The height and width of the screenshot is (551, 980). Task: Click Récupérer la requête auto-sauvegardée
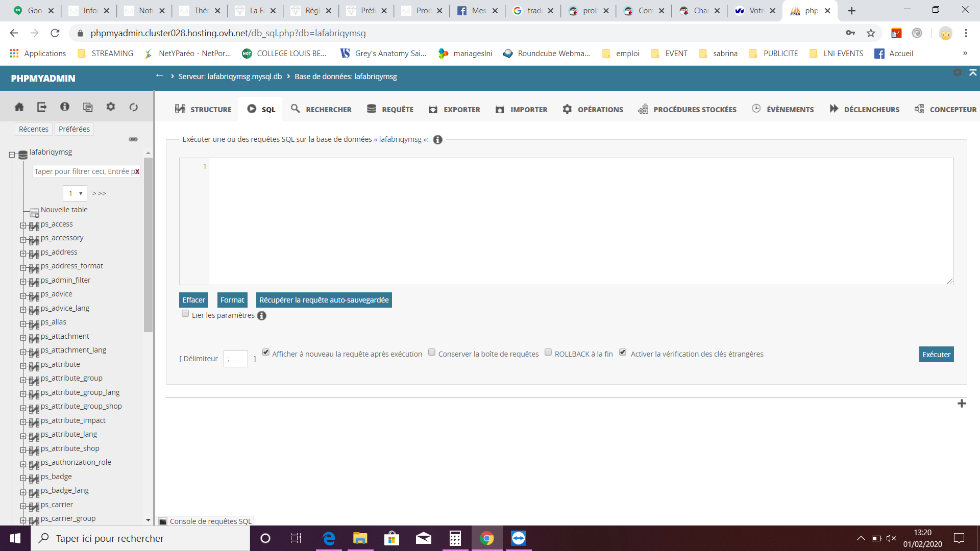click(x=324, y=300)
